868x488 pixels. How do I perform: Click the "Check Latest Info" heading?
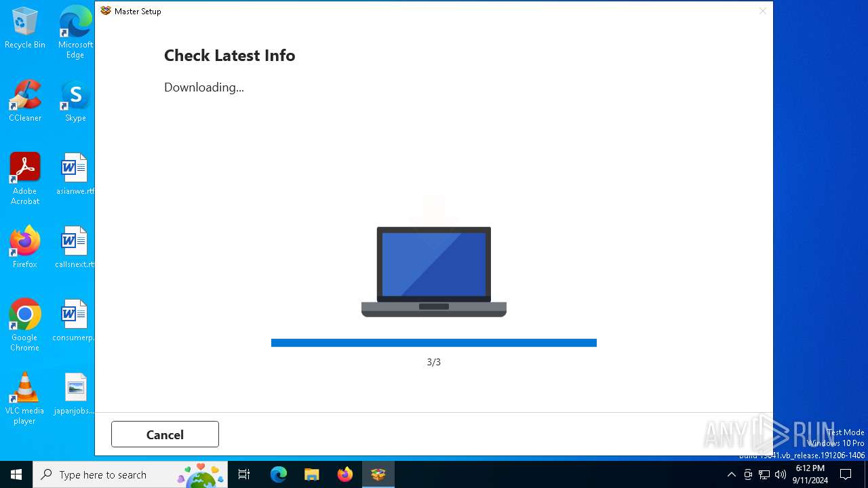click(x=229, y=56)
